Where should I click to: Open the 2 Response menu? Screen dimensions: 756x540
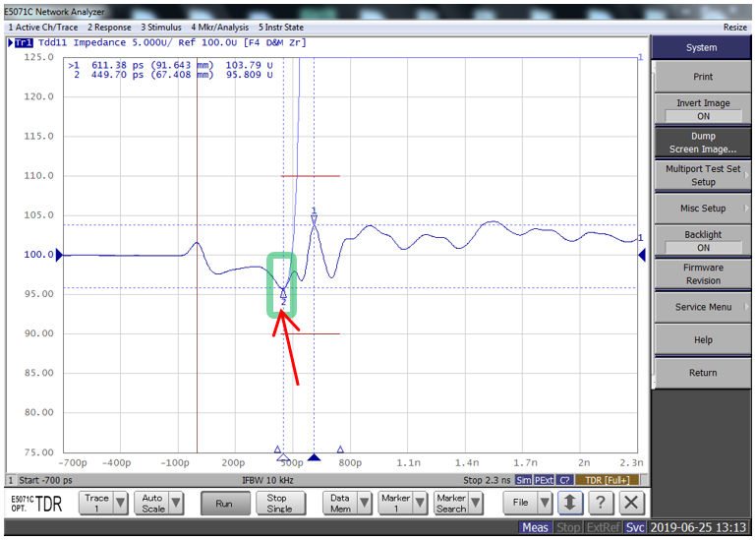point(108,28)
